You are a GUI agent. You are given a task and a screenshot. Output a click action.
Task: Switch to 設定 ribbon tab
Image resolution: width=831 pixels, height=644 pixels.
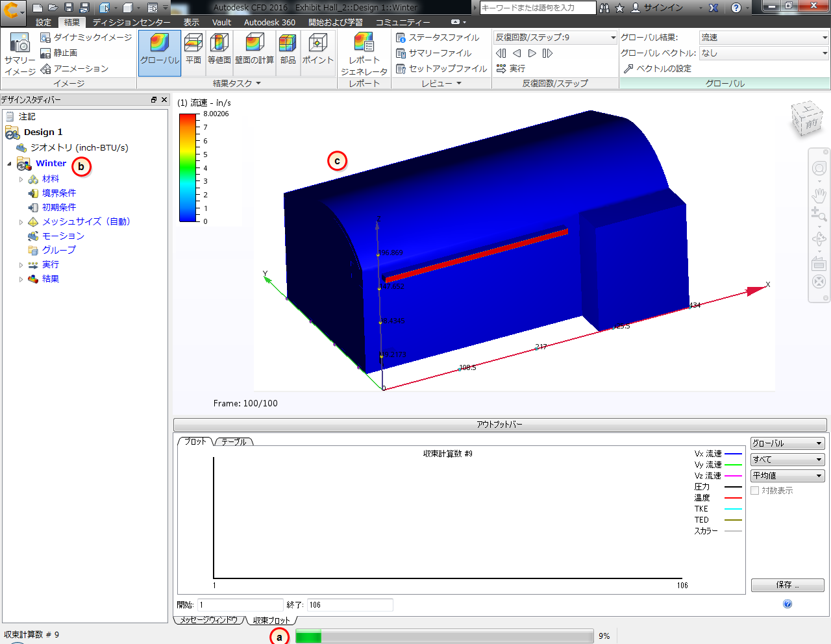[43, 22]
